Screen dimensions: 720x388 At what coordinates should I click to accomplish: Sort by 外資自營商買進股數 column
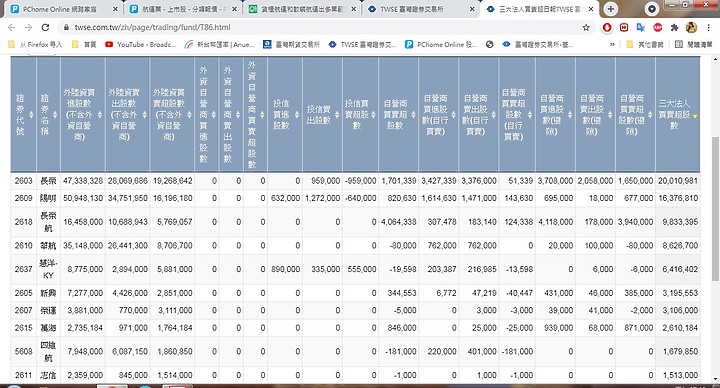tap(207, 114)
